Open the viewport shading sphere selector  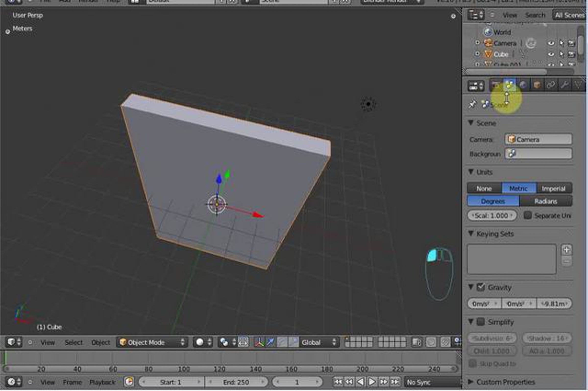(203, 342)
